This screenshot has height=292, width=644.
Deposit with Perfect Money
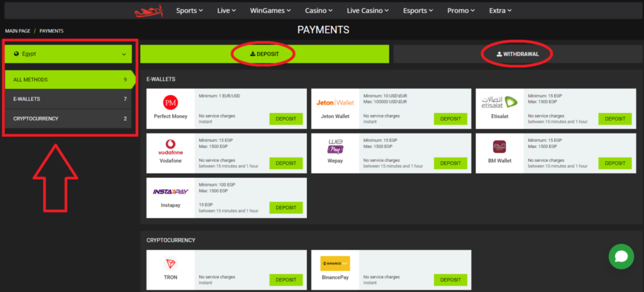[x=286, y=119]
